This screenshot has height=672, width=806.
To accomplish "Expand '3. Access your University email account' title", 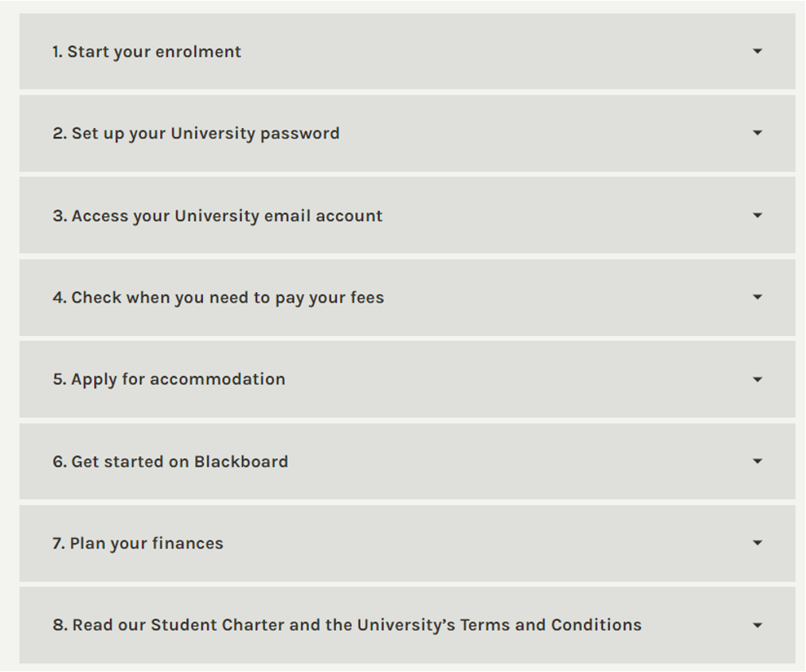I will pyautogui.click(x=217, y=216).
